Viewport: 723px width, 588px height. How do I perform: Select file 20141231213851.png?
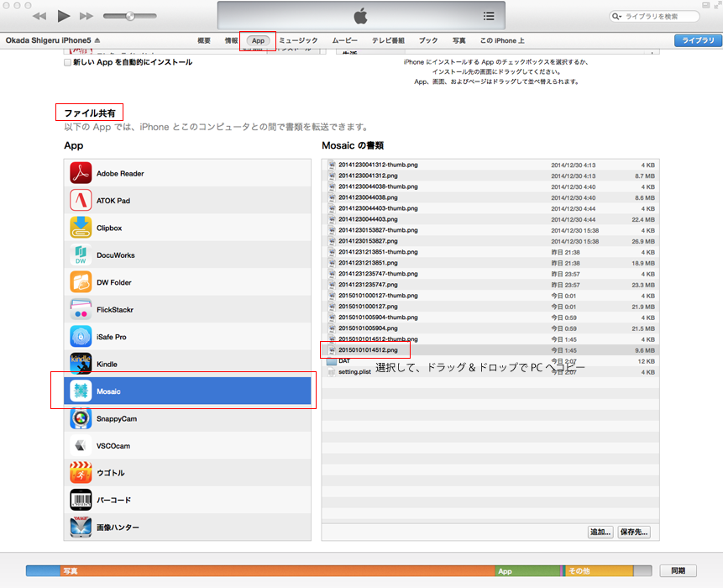click(x=368, y=263)
